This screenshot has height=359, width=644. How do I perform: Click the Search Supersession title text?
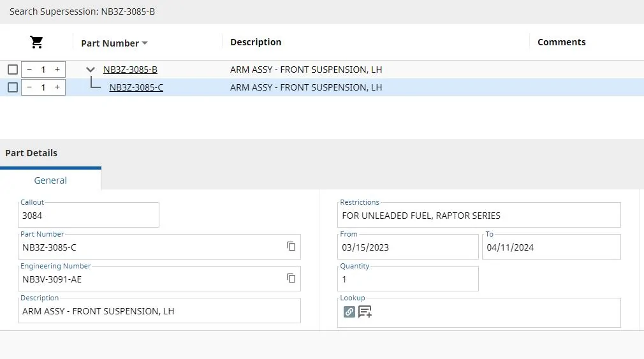(x=82, y=11)
